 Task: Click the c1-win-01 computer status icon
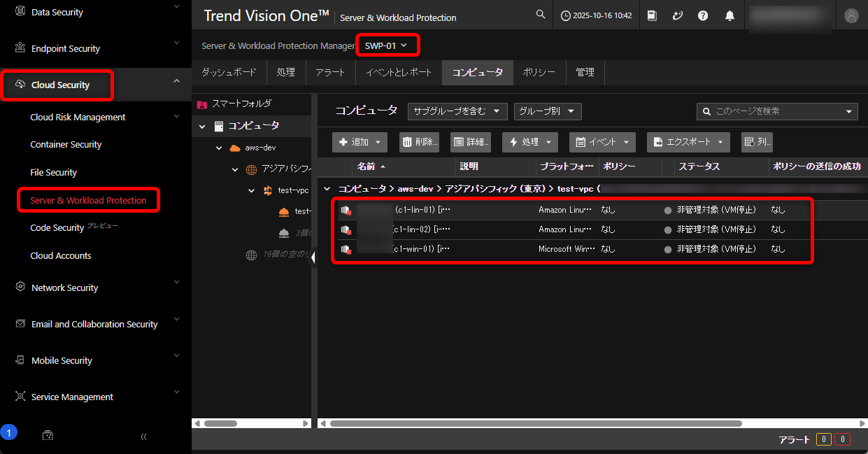point(346,249)
